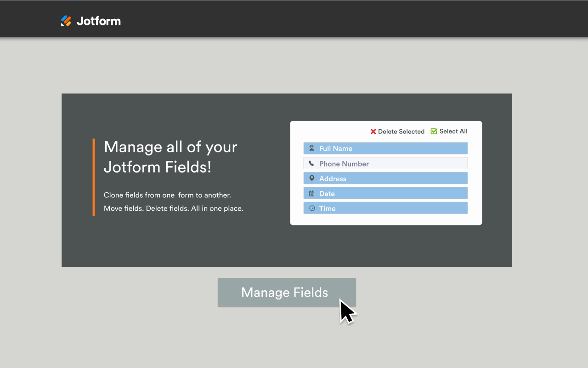Click the clock icon on Time field
Viewport: 588px width, 368px height.
(312, 208)
